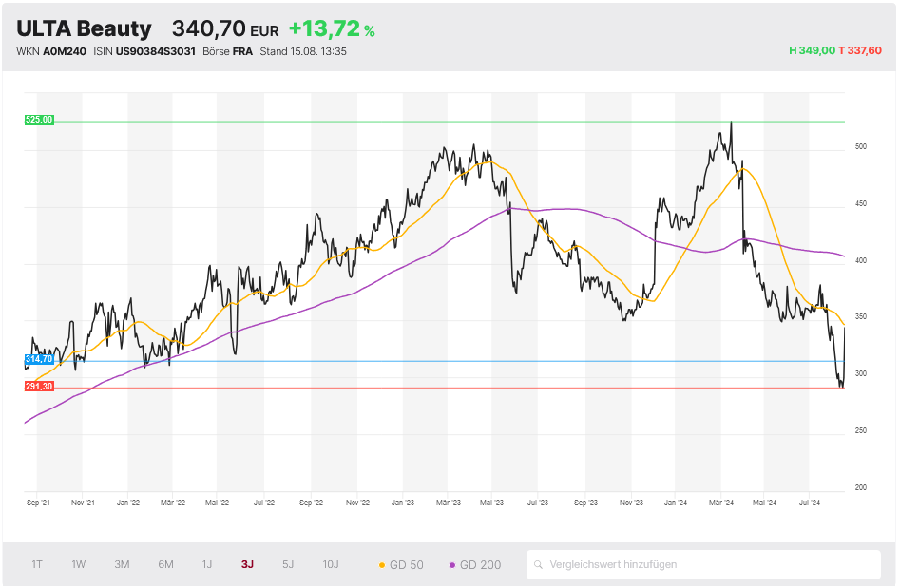This screenshot has height=588, width=900.
Task: Click the daily low T 337,60
Action: click(x=860, y=50)
